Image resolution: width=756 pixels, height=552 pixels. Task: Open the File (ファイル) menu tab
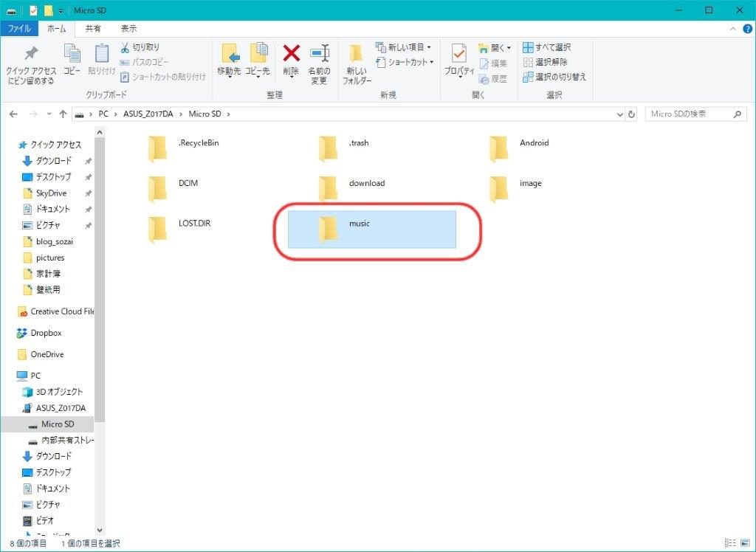tap(19, 29)
